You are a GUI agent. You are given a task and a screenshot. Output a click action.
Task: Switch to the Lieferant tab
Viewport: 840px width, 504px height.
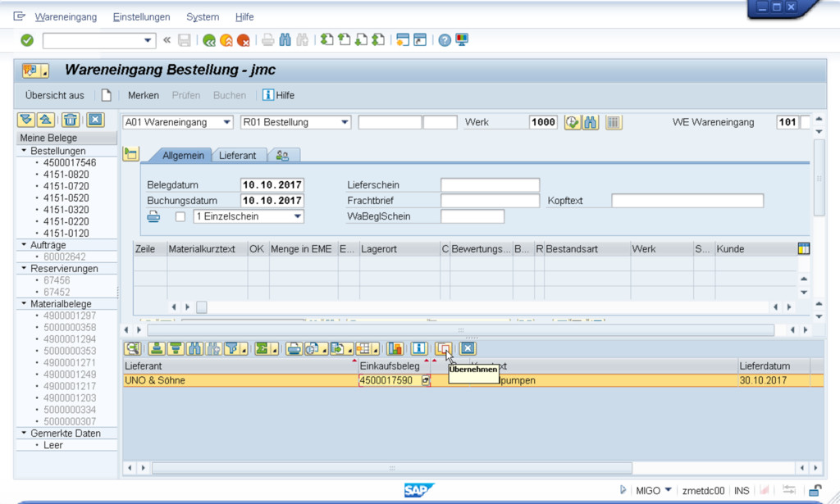pyautogui.click(x=237, y=155)
